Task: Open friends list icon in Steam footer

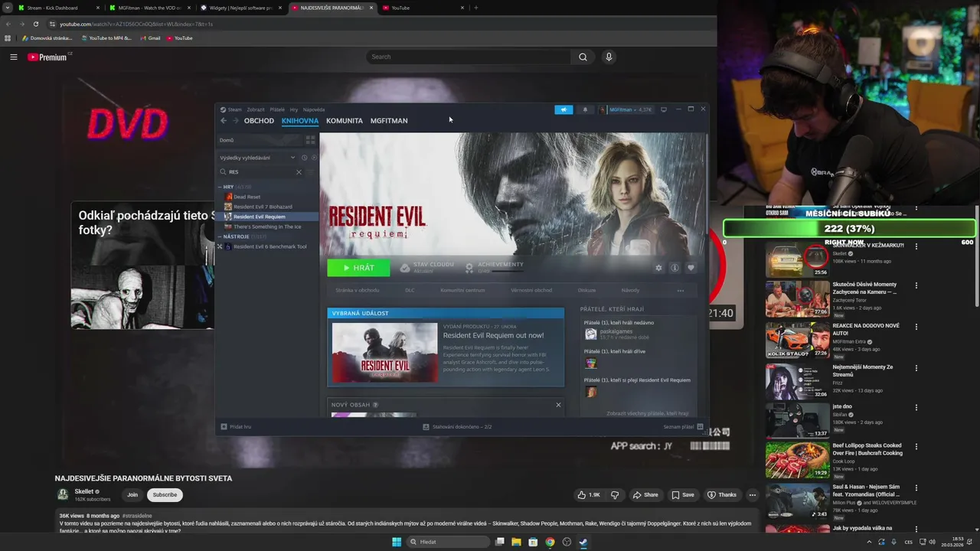Action: click(700, 427)
